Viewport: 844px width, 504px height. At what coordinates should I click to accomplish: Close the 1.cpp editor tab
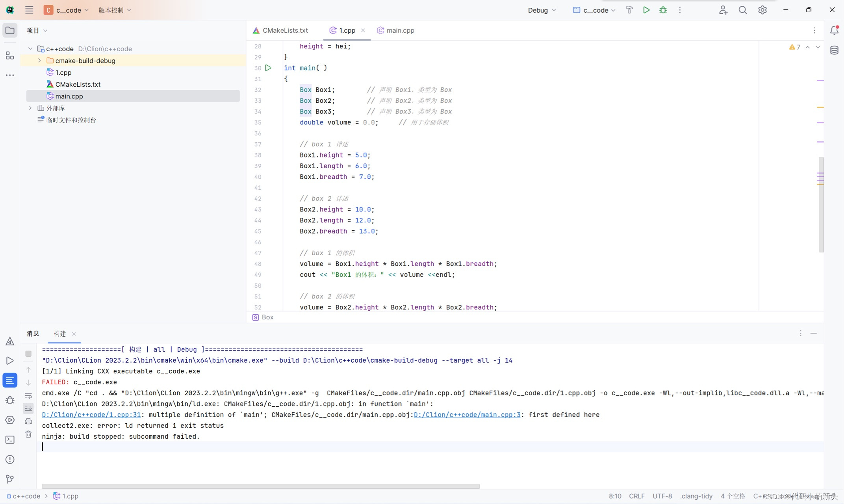pyautogui.click(x=363, y=30)
